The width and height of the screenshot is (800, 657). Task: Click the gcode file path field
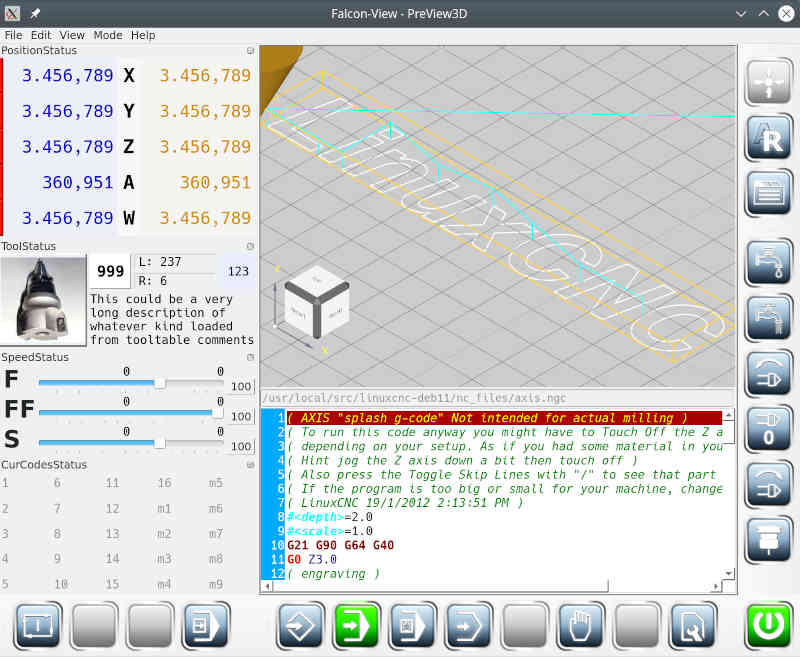click(497, 398)
